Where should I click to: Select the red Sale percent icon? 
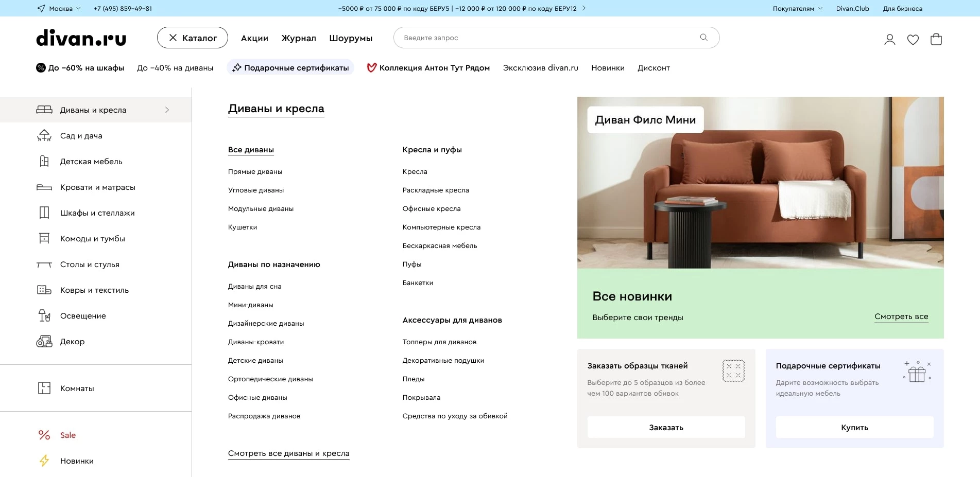coord(44,435)
